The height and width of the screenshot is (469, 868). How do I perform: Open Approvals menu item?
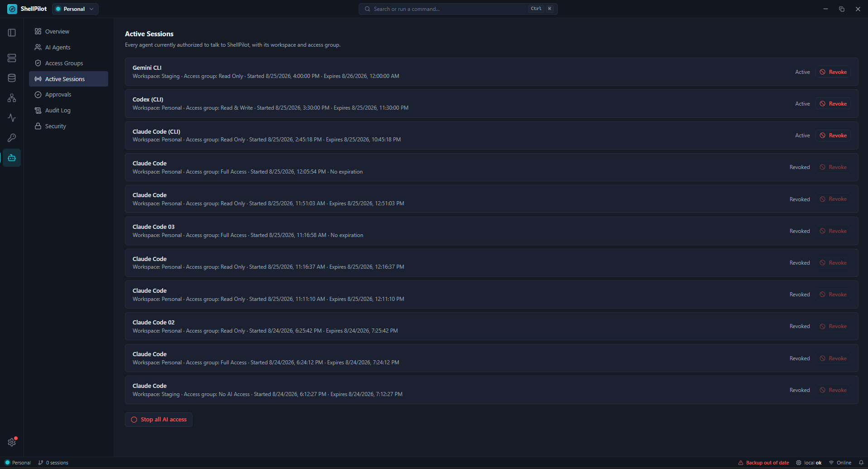[x=68, y=95]
